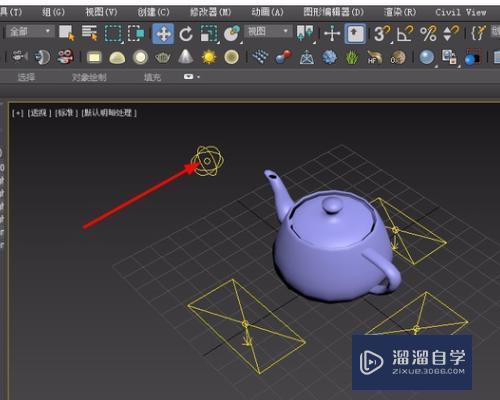Click the cone primitive icon
The image size is (500, 400).
click(186, 57)
